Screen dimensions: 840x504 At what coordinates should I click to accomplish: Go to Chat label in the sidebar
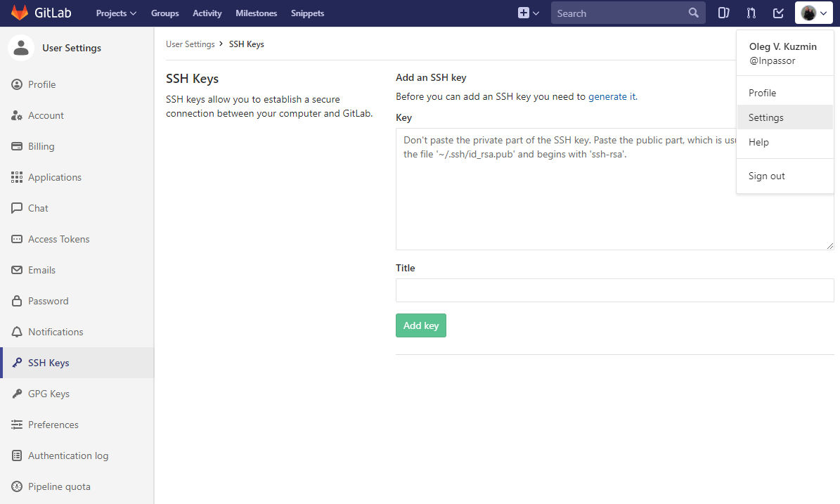point(38,208)
